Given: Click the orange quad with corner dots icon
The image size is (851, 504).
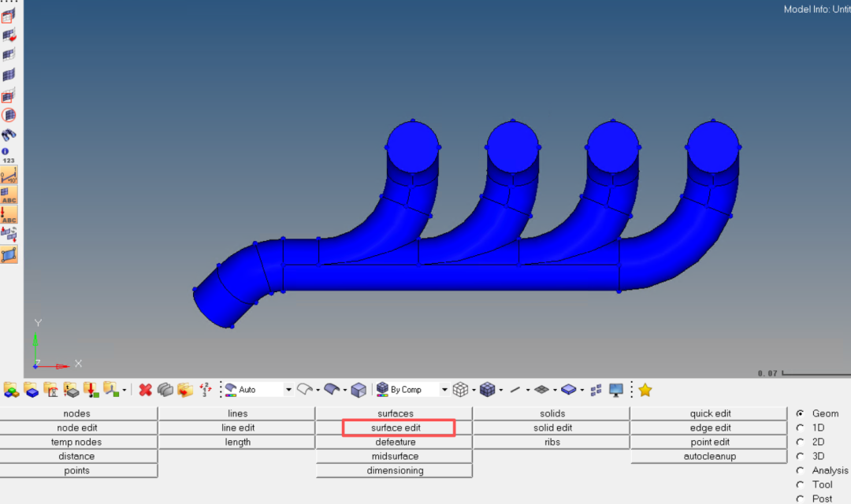Looking at the screenshot, I should click(9, 254).
